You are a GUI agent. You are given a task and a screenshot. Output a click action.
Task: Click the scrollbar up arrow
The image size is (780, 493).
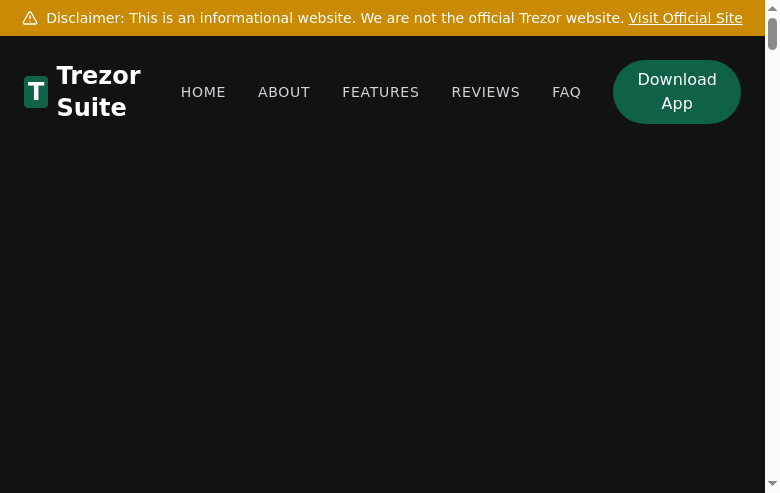click(x=772, y=8)
